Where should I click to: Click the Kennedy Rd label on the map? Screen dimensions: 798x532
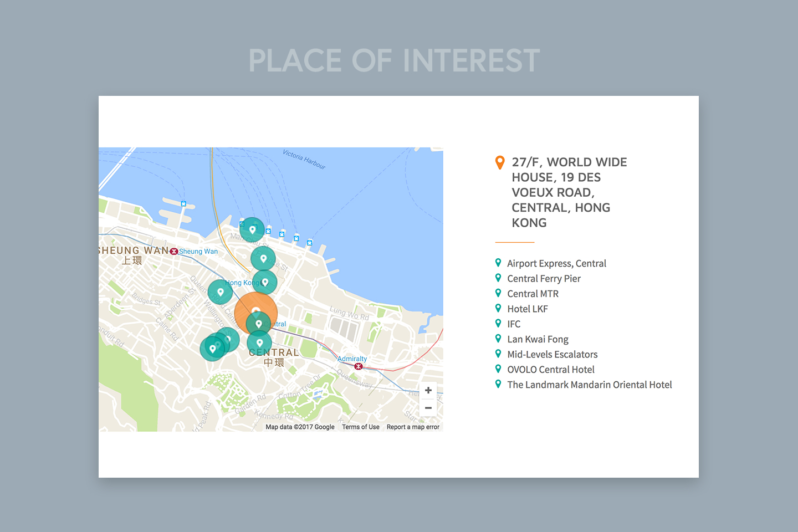point(274,415)
